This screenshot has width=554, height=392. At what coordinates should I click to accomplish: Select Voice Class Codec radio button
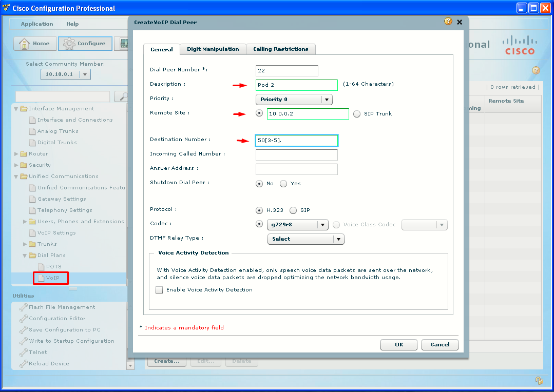pos(336,225)
